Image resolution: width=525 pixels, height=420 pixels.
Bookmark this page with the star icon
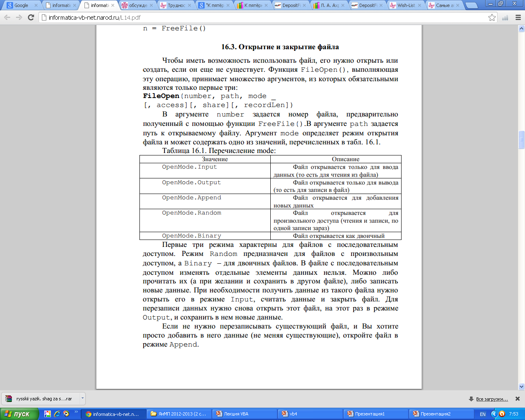pyautogui.click(x=492, y=18)
